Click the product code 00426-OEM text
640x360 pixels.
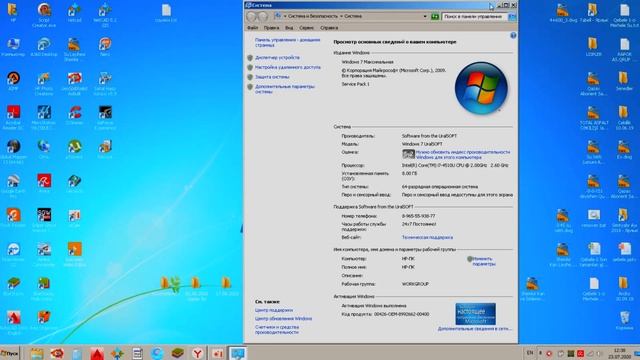pyautogui.click(x=402, y=314)
